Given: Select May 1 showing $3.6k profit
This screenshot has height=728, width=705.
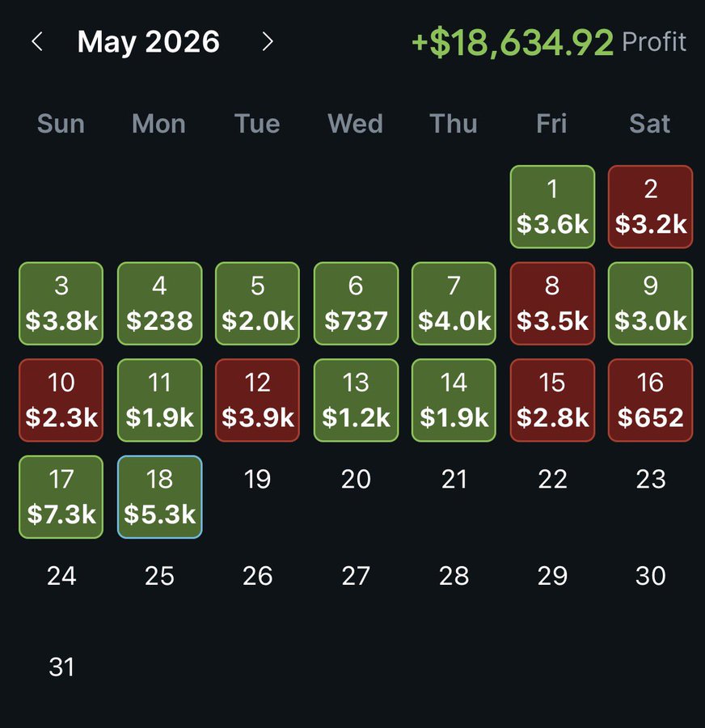Looking at the screenshot, I should 552,206.
